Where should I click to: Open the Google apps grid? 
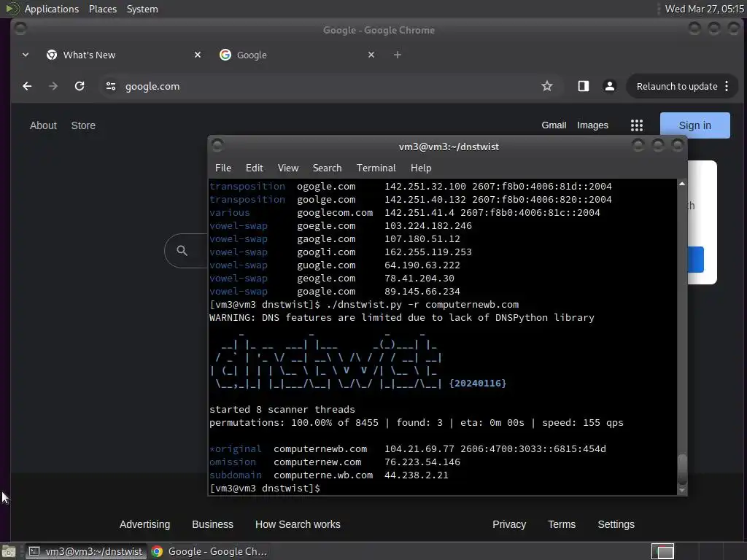click(x=637, y=125)
